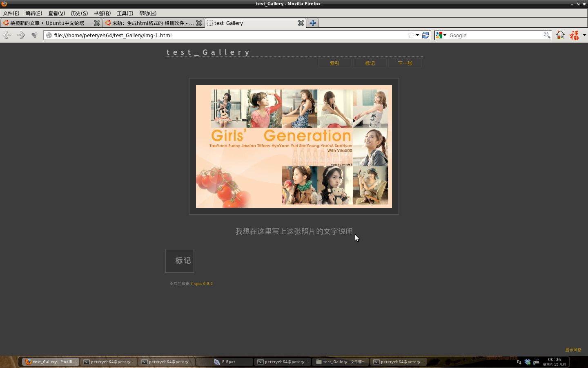Go back with the browser back arrow
This screenshot has height=368, width=588.
7,35
